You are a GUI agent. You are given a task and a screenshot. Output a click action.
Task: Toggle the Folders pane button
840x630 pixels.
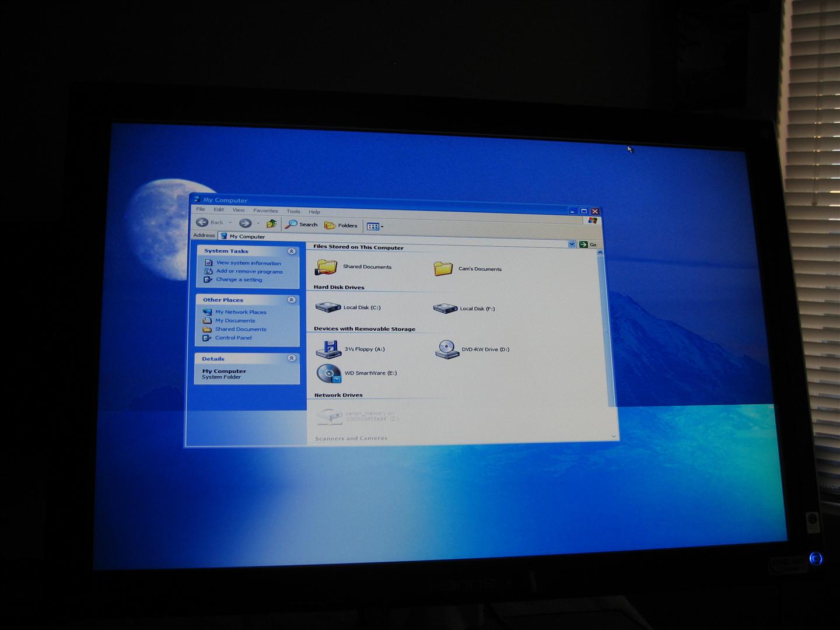[341, 225]
